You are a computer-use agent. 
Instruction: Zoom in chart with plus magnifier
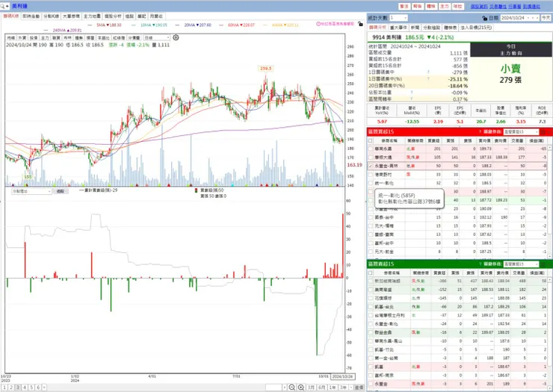tap(301, 388)
